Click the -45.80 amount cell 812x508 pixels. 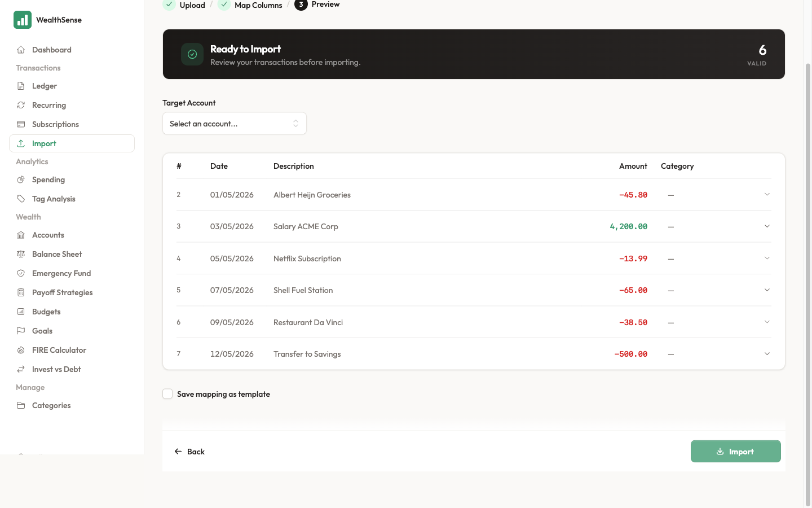(x=633, y=195)
